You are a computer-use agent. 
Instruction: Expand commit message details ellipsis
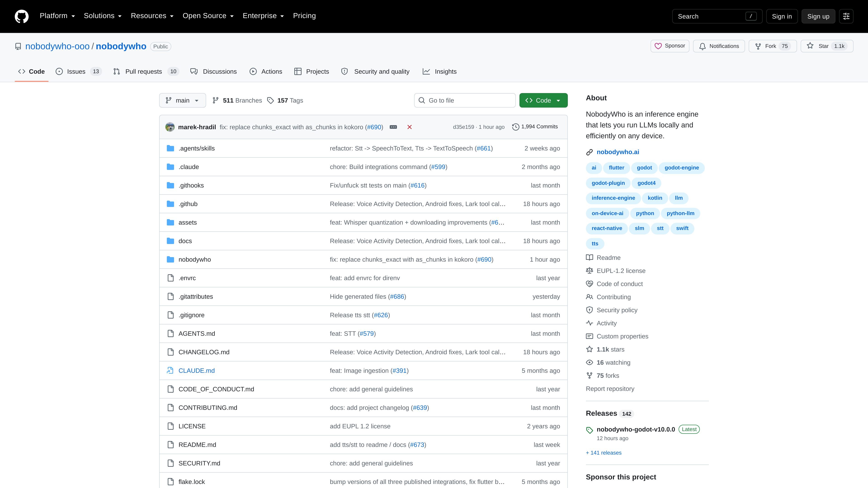click(393, 127)
